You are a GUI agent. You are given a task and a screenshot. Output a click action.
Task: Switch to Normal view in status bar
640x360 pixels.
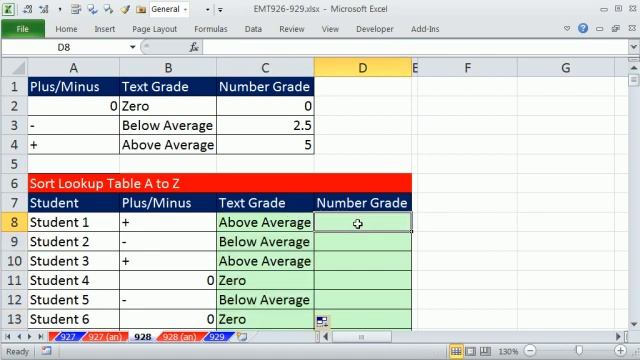[456, 351]
